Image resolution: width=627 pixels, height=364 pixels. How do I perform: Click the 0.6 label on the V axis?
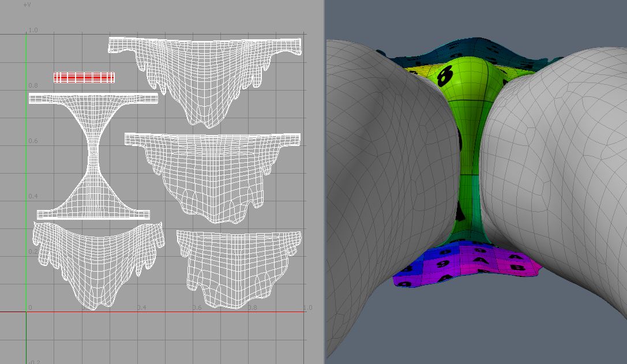[x=33, y=141]
